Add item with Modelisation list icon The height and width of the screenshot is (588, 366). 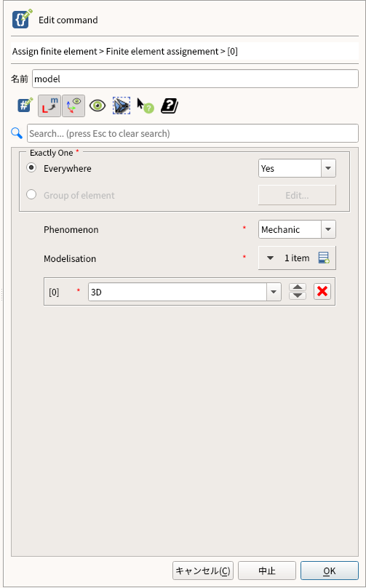(324, 258)
